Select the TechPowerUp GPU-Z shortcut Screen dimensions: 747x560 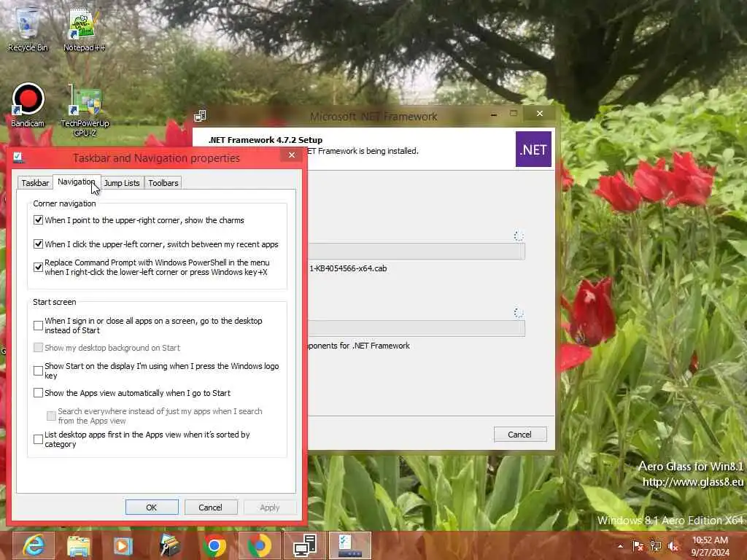pyautogui.click(x=85, y=111)
